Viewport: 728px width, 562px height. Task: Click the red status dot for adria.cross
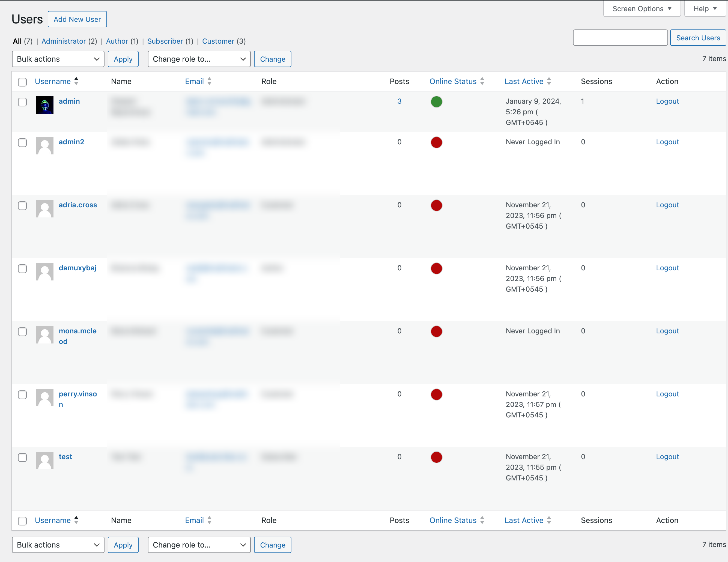(436, 205)
